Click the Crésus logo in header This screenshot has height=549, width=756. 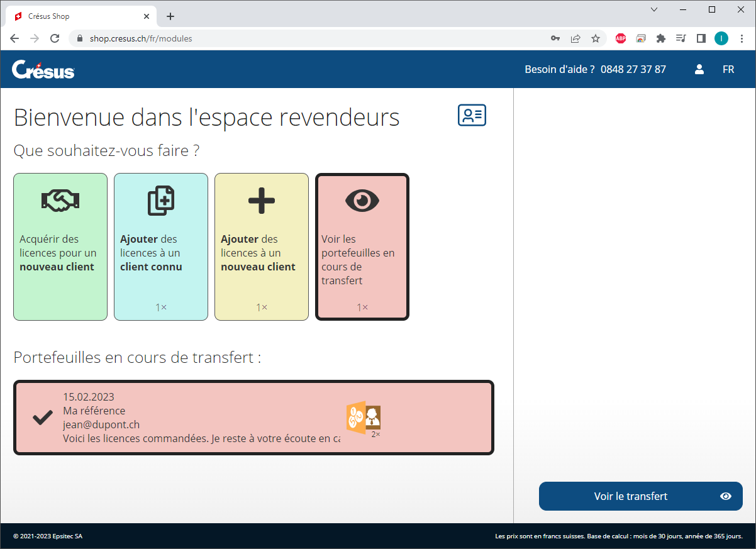[43, 69]
